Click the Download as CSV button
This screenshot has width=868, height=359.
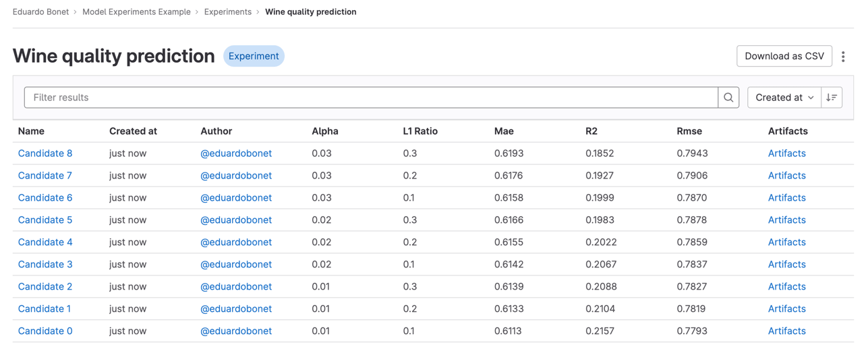point(784,57)
